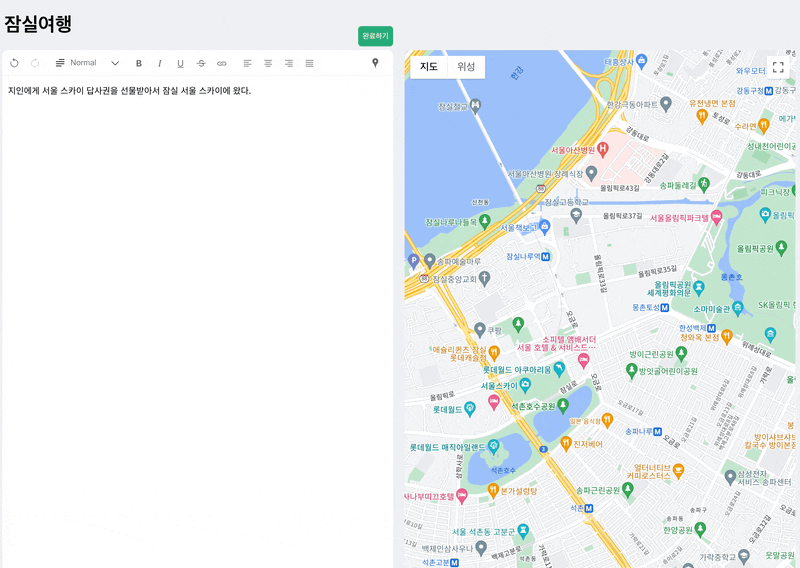Align text center
800x568 pixels.
click(268, 63)
